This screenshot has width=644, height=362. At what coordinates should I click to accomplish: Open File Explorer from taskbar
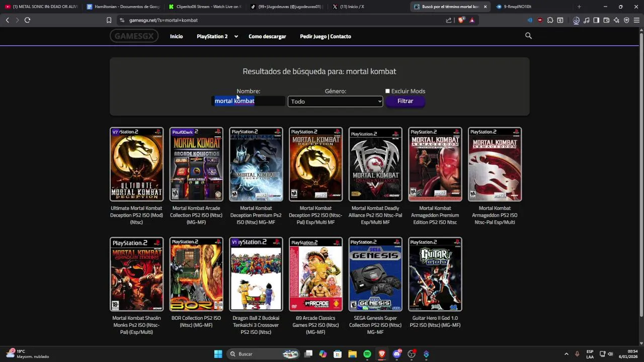(x=352, y=354)
